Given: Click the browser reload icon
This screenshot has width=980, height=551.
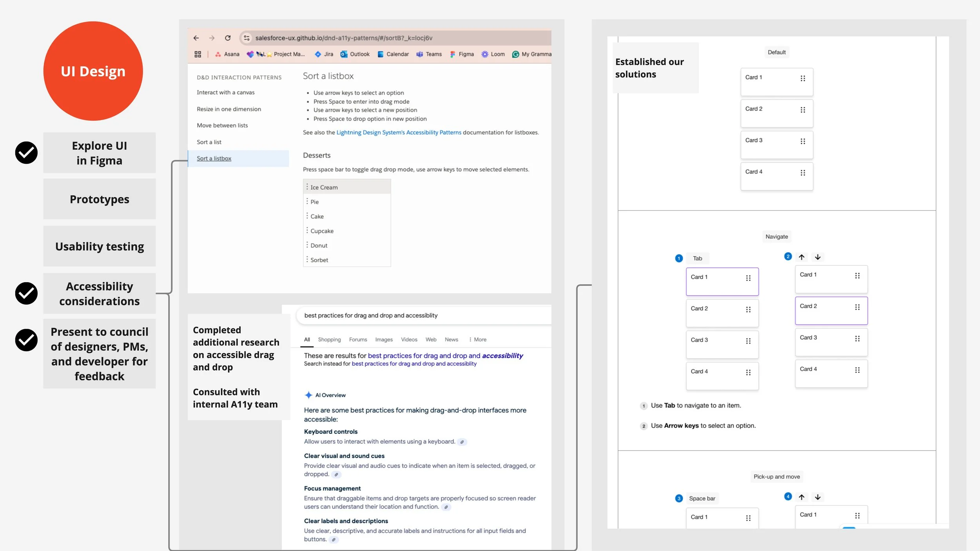Looking at the screenshot, I should coord(228,38).
